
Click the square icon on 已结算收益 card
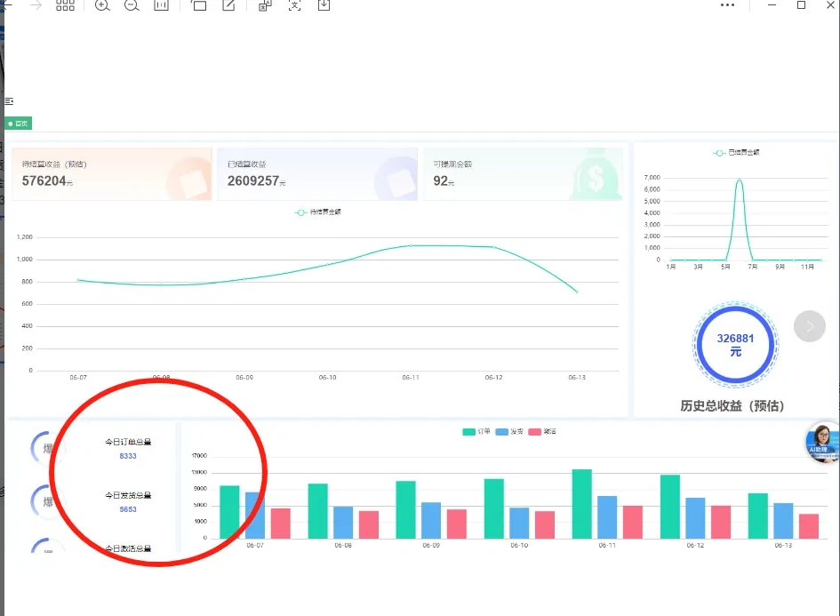396,180
